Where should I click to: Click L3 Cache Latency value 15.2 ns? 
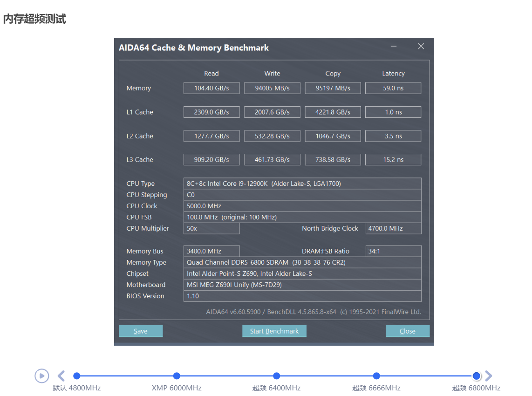click(x=393, y=159)
